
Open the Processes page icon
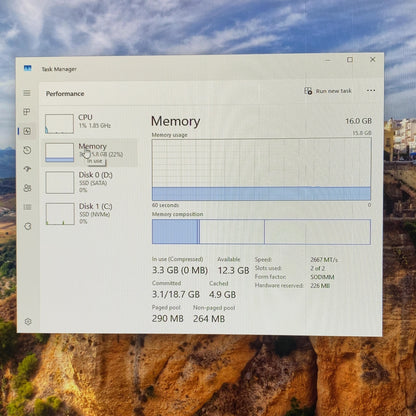coord(27,112)
